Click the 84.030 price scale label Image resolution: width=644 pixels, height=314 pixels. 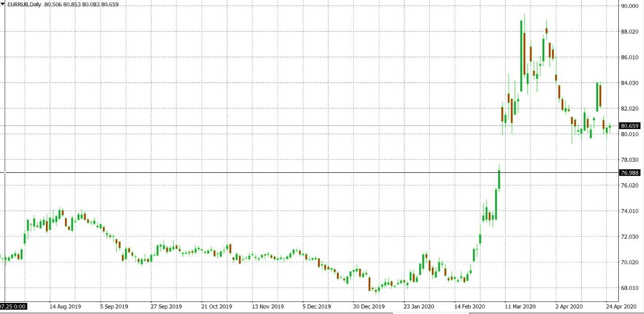pos(630,83)
